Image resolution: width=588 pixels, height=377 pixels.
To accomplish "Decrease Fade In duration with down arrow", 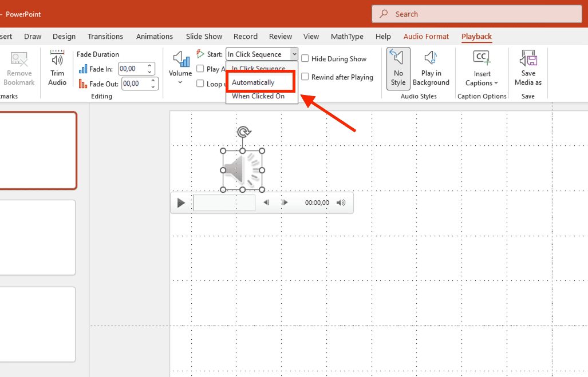I will 149,72.
